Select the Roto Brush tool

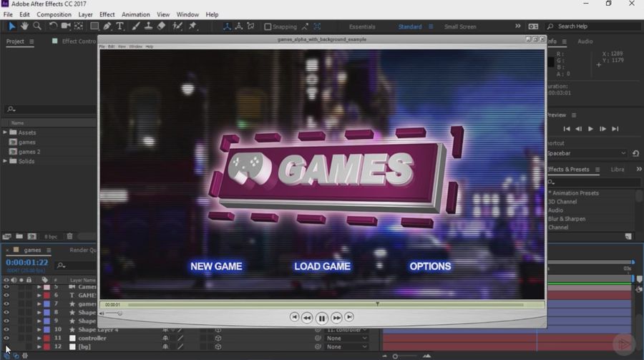tap(177, 26)
